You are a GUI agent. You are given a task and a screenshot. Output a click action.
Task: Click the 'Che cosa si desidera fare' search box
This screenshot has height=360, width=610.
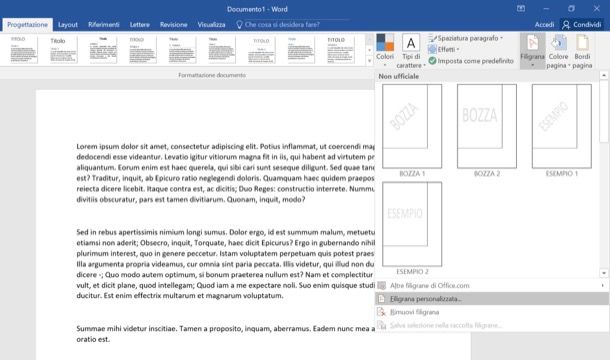click(282, 25)
